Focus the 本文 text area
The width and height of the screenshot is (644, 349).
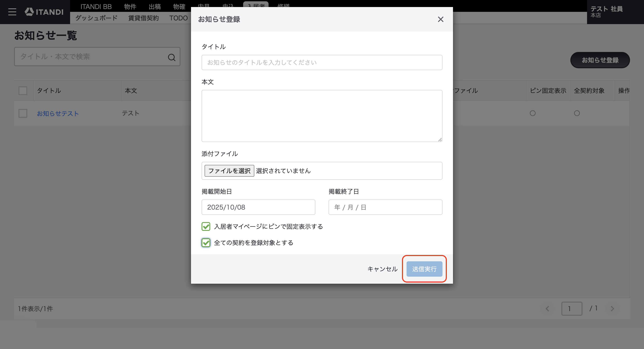(322, 116)
